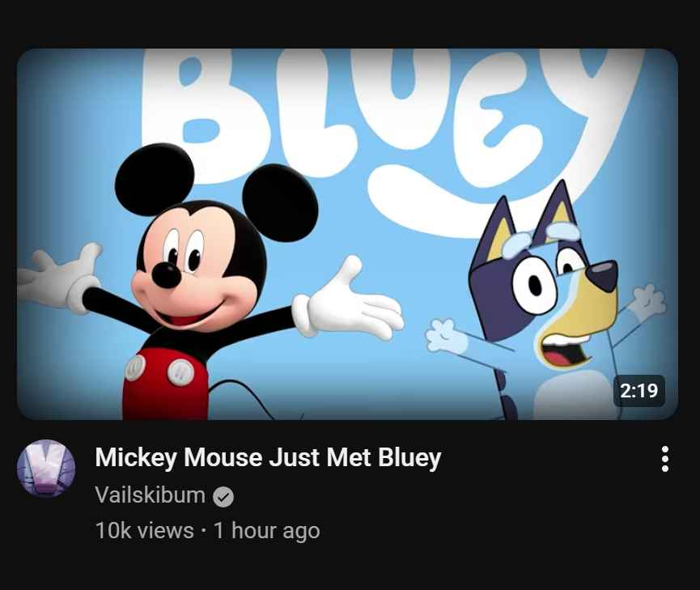700x590 pixels.
Task: Click Mickey's outstretched white glove near Bluey
Action: pyautogui.click(x=348, y=300)
